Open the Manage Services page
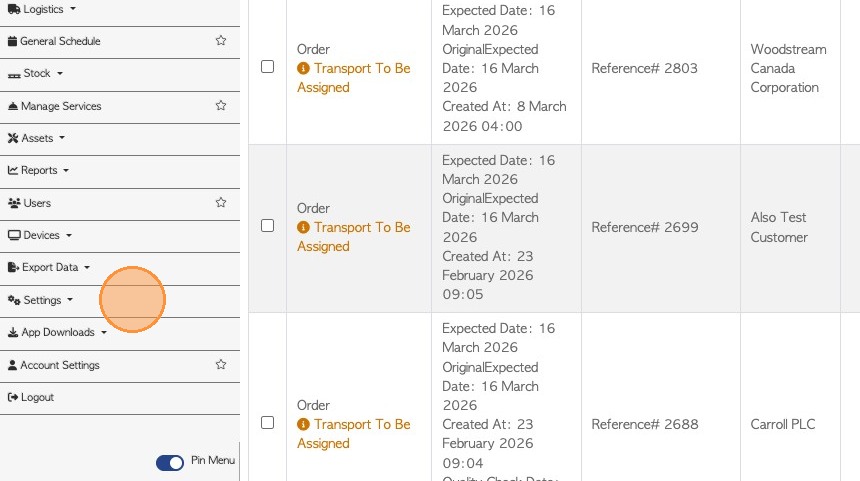 coord(61,106)
